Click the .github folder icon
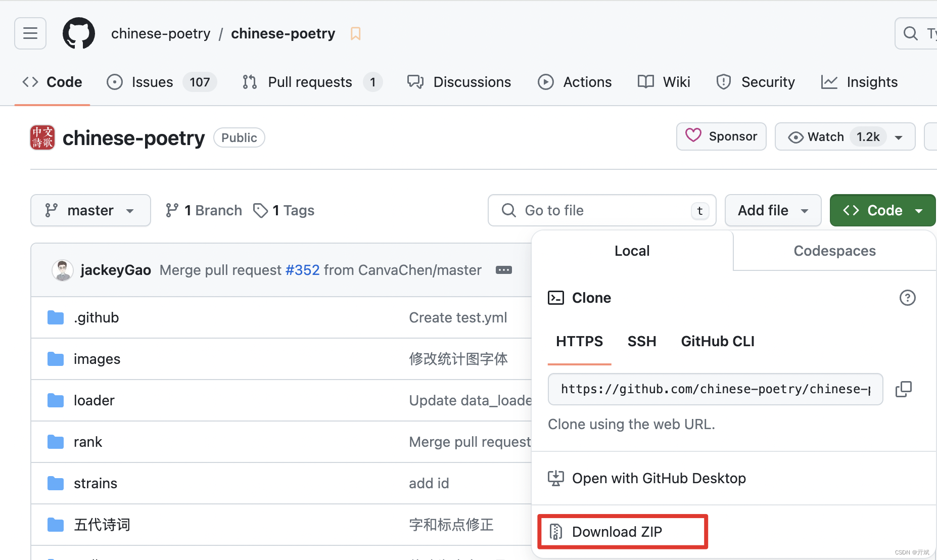Screen dimensions: 937x560 point(56,317)
